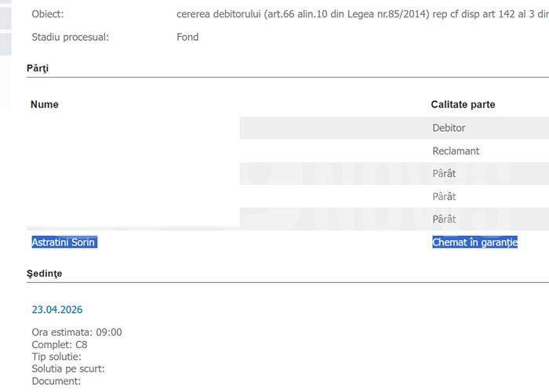Click the Calitate parte column header
The image size is (549, 392).
(463, 104)
